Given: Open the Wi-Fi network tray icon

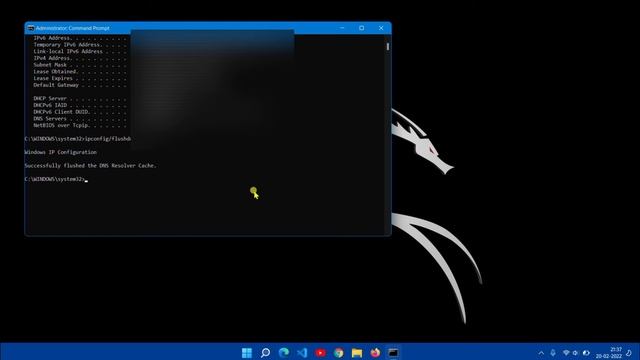Looking at the screenshot, I should click(x=566, y=353).
